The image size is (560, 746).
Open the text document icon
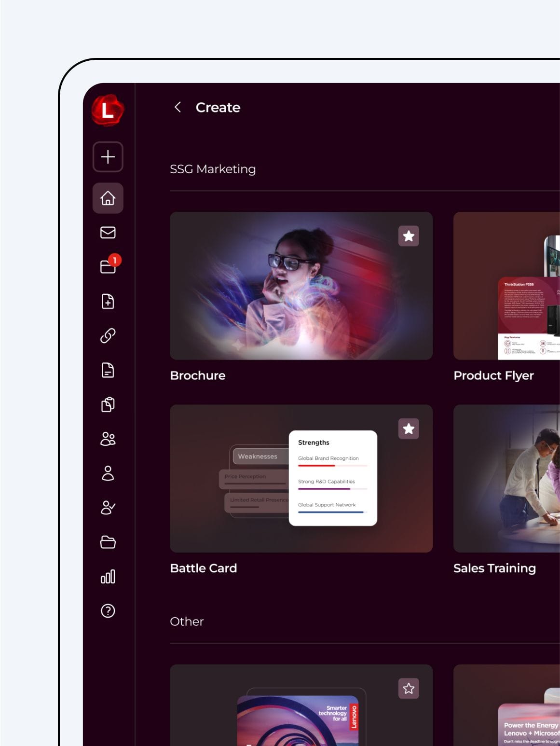coord(108,370)
